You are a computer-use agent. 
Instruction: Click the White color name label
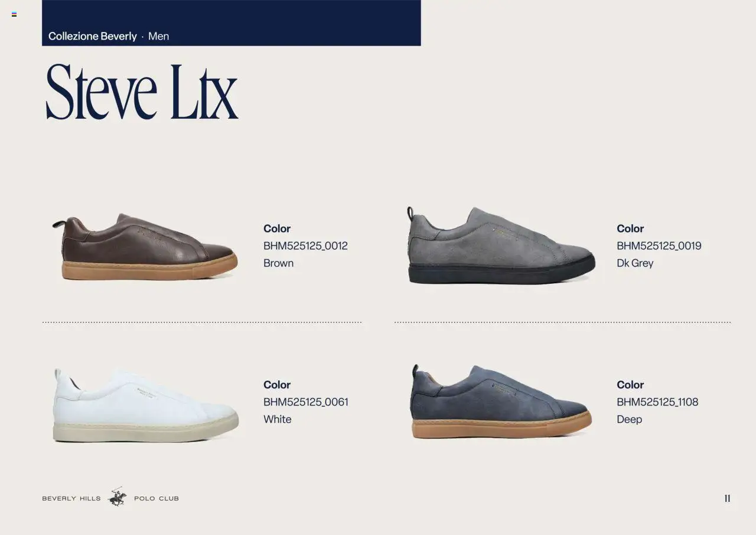pyautogui.click(x=278, y=419)
